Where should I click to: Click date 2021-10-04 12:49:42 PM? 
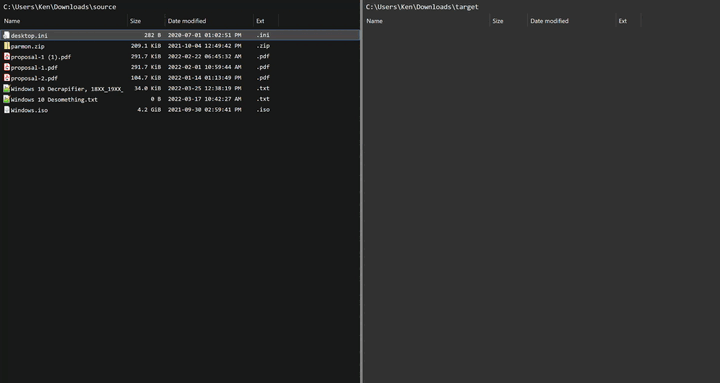point(204,46)
